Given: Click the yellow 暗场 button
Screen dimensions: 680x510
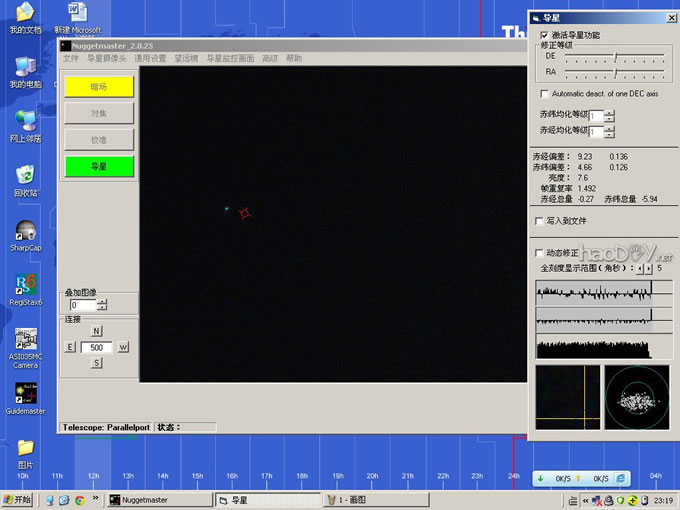Looking at the screenshot, I should [x=98, y=87].
